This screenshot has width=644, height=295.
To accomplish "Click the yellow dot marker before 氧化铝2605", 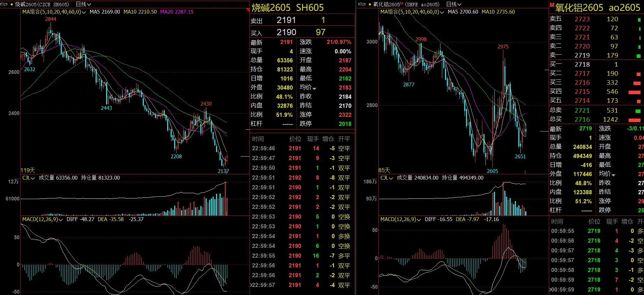I will [370, 5].
